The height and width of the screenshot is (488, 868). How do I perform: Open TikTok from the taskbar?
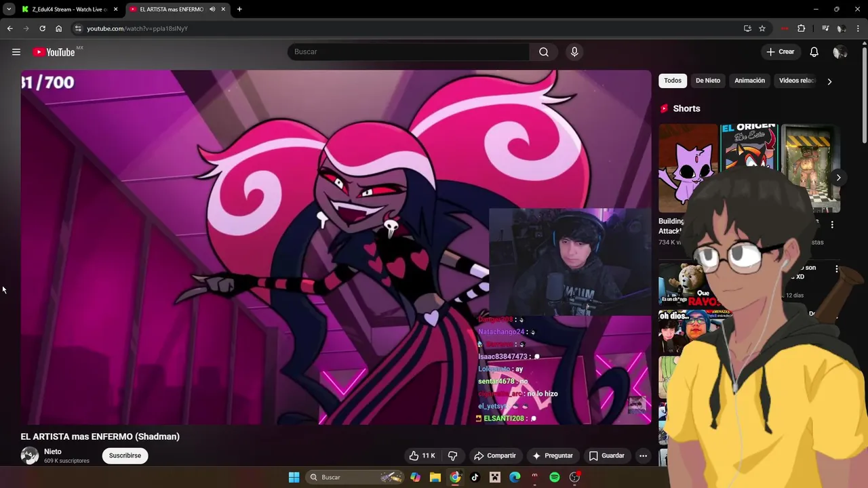coord(475,477)
